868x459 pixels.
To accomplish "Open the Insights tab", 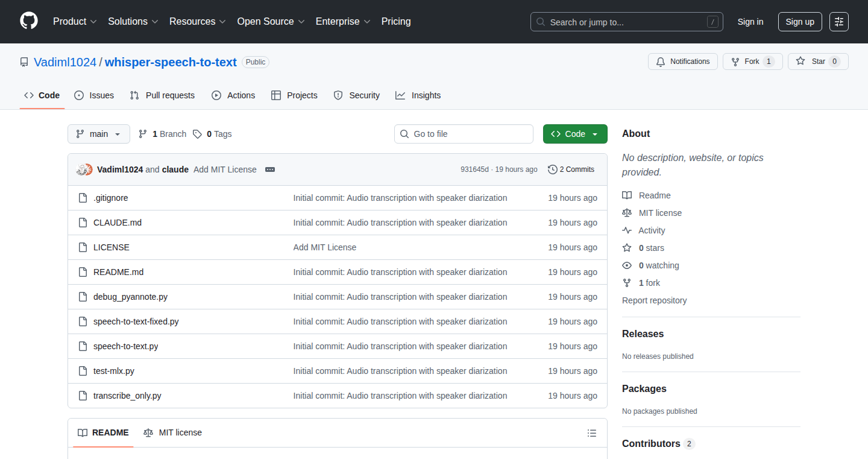I will click(418, 95).
